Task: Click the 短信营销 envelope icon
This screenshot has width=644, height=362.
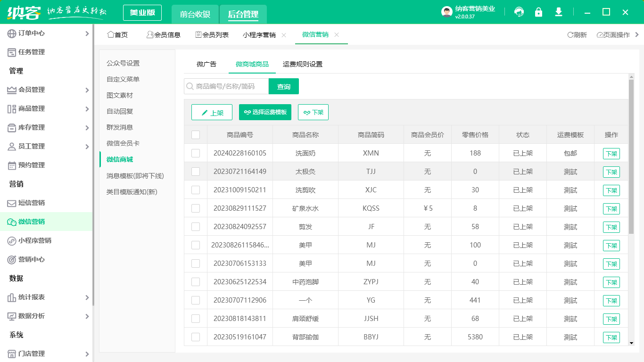Action: [x=12, y=203]
